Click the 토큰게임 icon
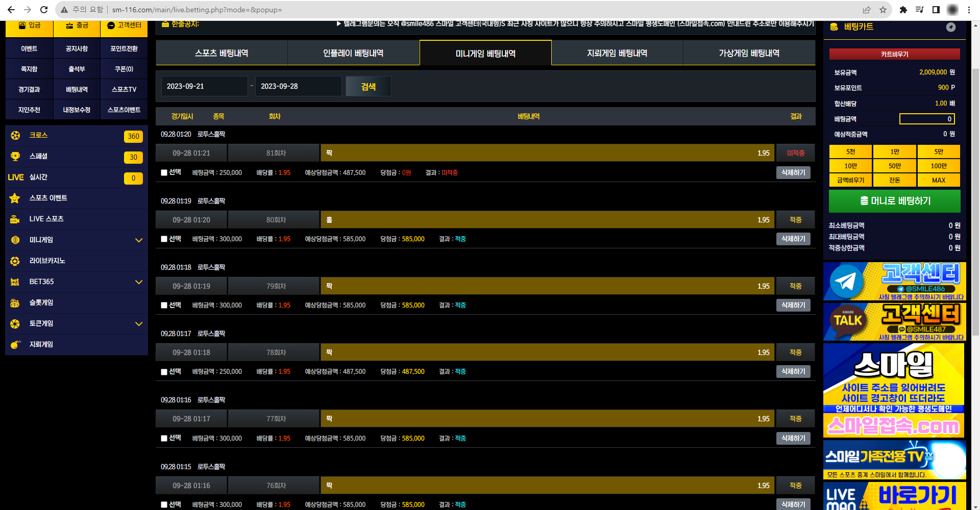This screenshot has height=510, width=980. tap(15, 323)
